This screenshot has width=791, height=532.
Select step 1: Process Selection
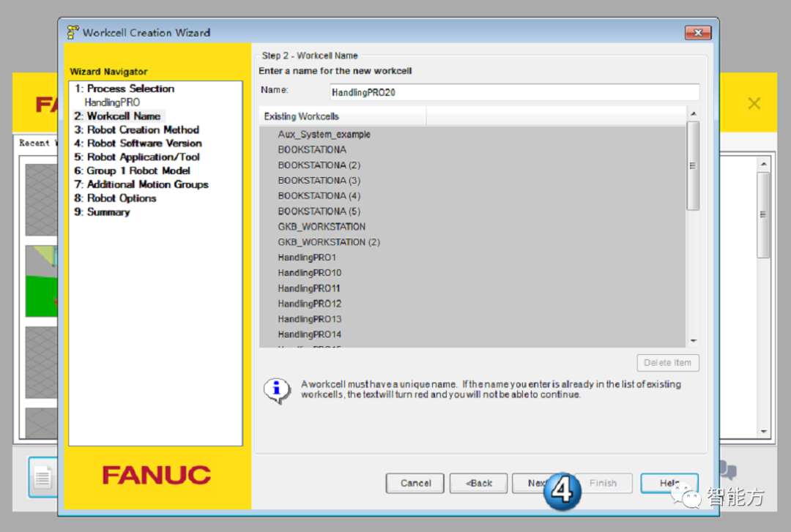click(x=124, y=89)
